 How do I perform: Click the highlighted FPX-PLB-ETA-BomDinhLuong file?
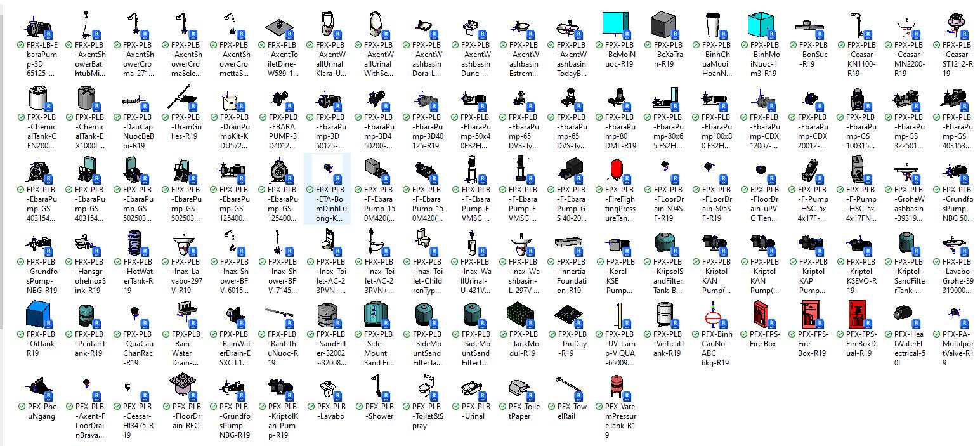pos(327,171)
